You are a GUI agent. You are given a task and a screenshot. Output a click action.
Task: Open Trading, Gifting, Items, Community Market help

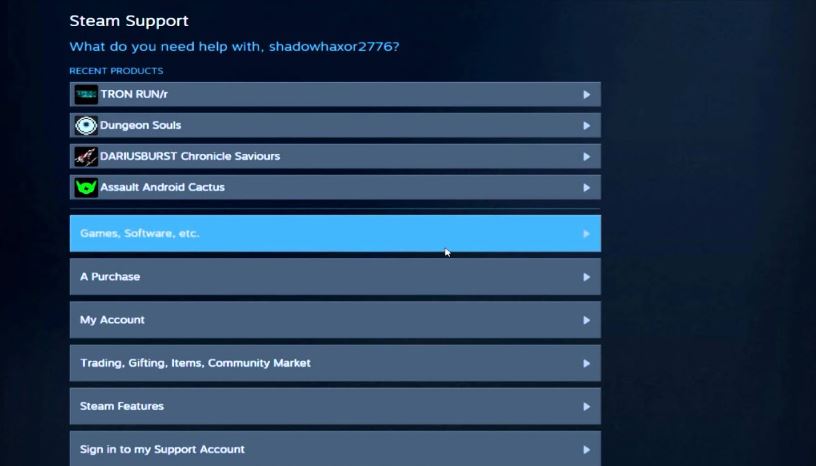[x=335, y=363]
